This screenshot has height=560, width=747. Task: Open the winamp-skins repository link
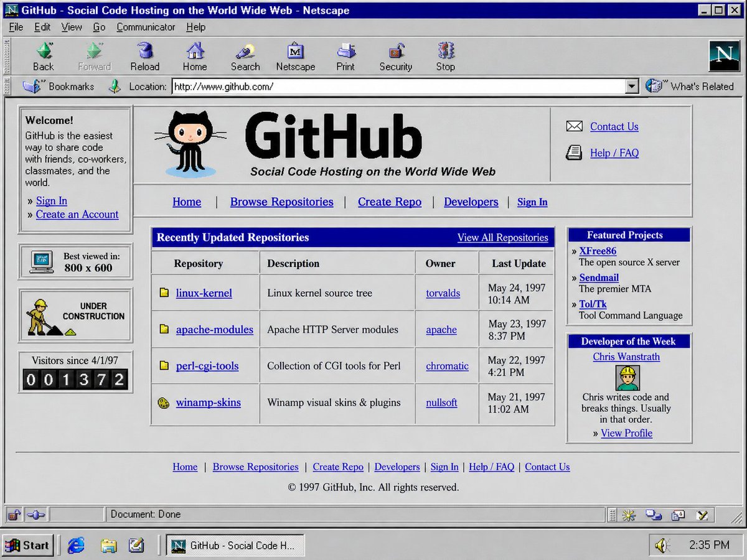[x=209, y=403]
